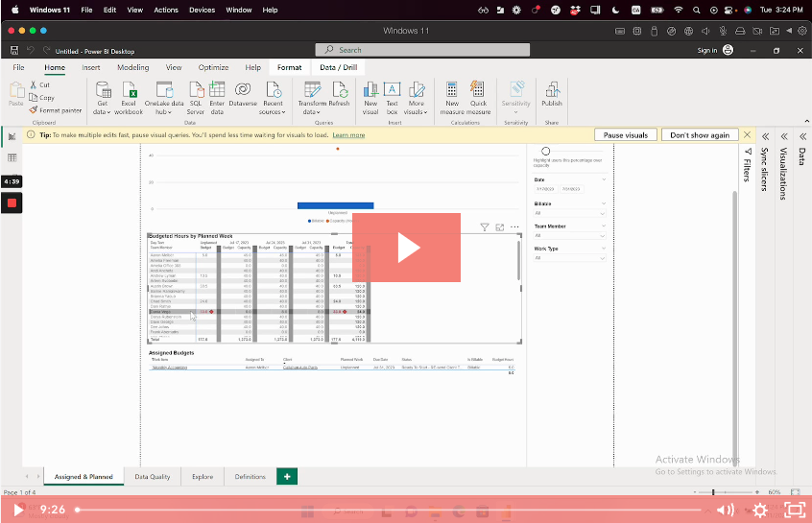Image resolution: width=812 pixels, height=523 pixels.
Task: Add a new report page
Action: click(x=287, y=476)
